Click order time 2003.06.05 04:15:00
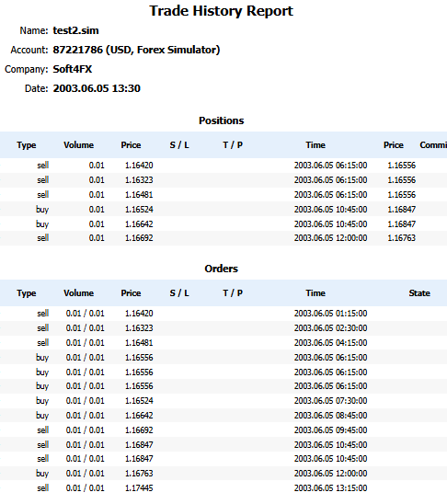Viewport: 447px width, 504px height. (331, 343)
